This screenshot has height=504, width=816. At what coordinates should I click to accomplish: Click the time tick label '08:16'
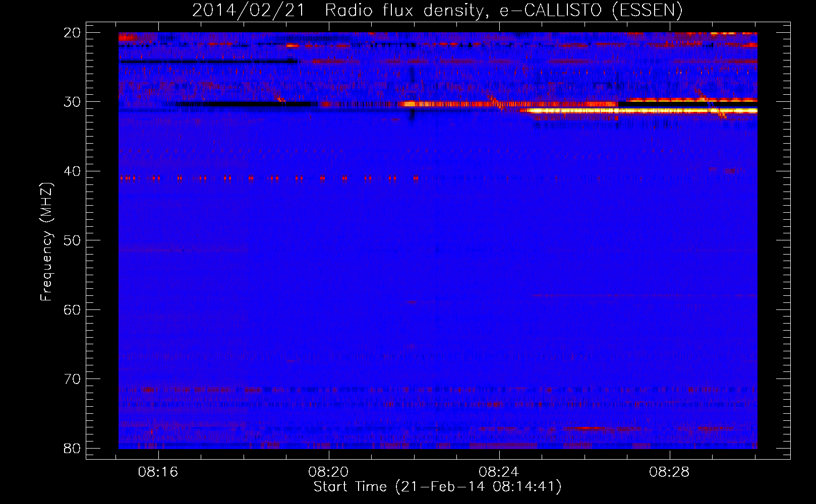[x=158, y=472]
